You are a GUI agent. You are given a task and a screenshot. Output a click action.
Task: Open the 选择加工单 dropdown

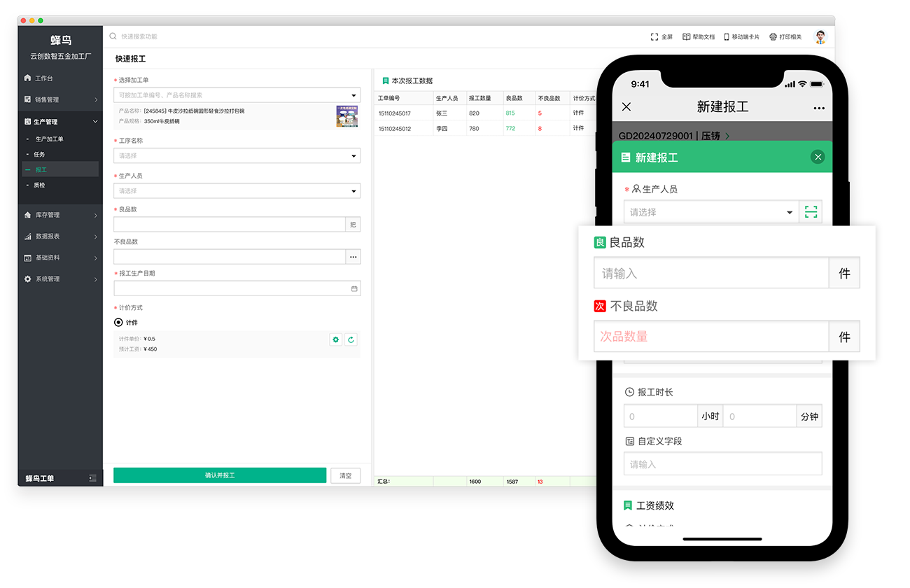[353, 95]
